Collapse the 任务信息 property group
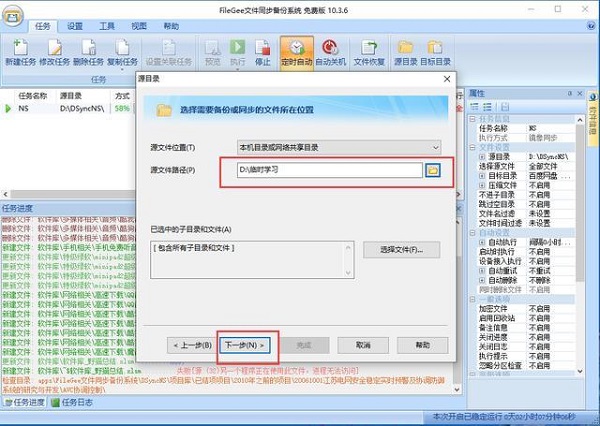The height and width of the screenshot is (426, 600). (473, 119)
